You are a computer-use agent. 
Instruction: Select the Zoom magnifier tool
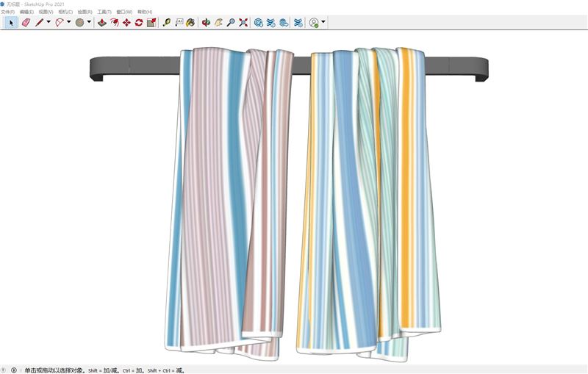pyautogui.click(x=231, y=23)
